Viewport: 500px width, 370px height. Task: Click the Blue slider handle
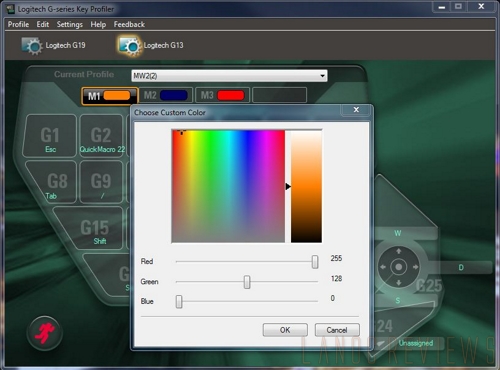click(179, 302)
